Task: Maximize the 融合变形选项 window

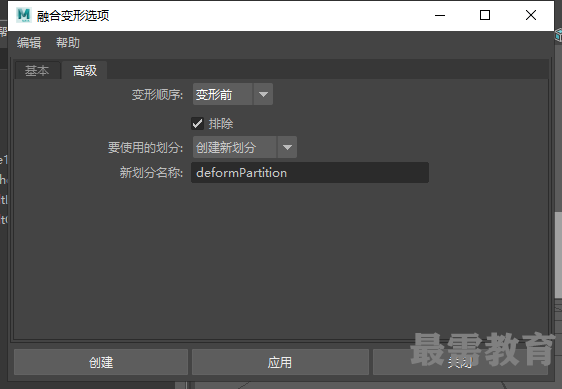Action: click(485, 15)
